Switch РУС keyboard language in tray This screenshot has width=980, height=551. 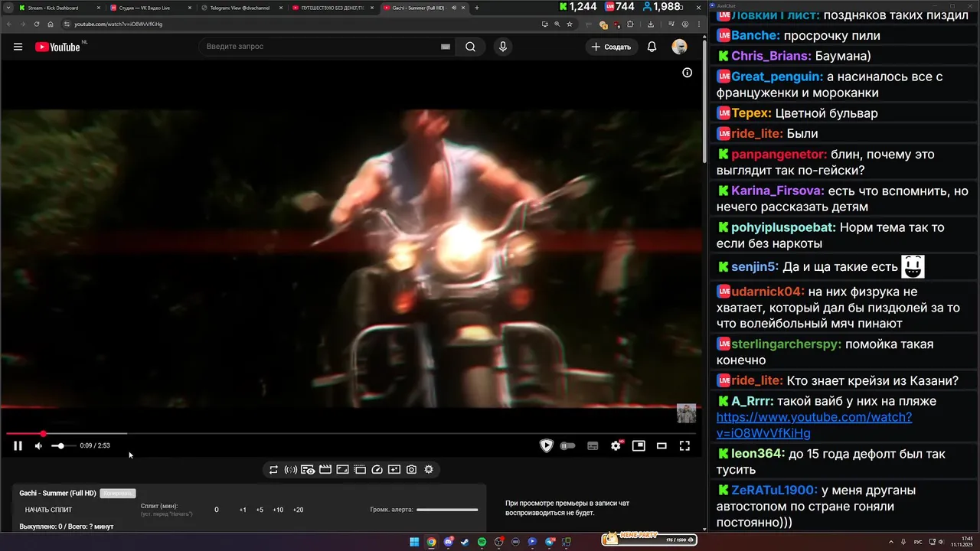tap(918, 542)
